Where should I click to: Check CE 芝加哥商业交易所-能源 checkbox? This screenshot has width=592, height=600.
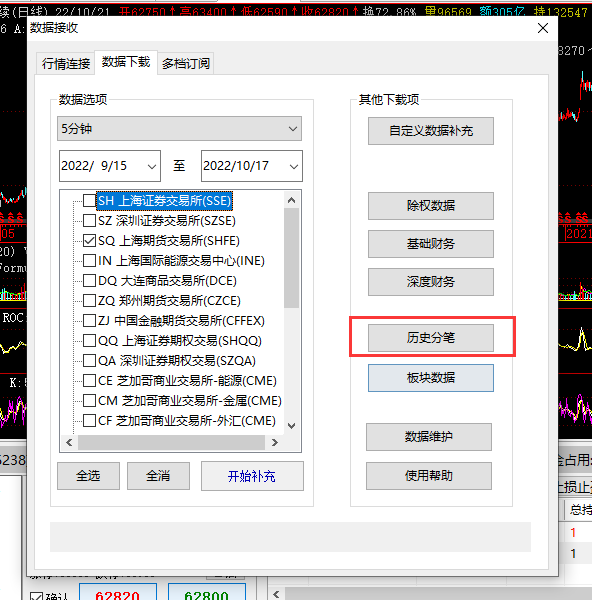pos(89,380)
